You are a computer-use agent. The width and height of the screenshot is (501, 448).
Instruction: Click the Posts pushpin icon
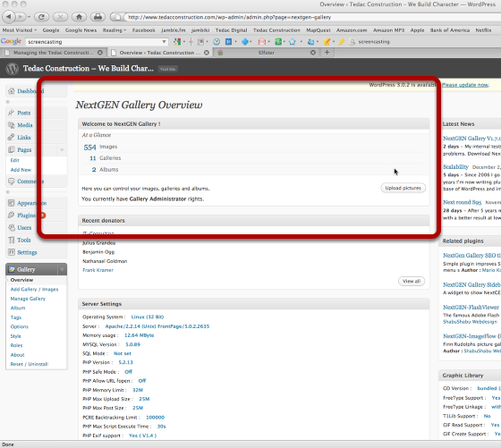[x=12, y=113]
